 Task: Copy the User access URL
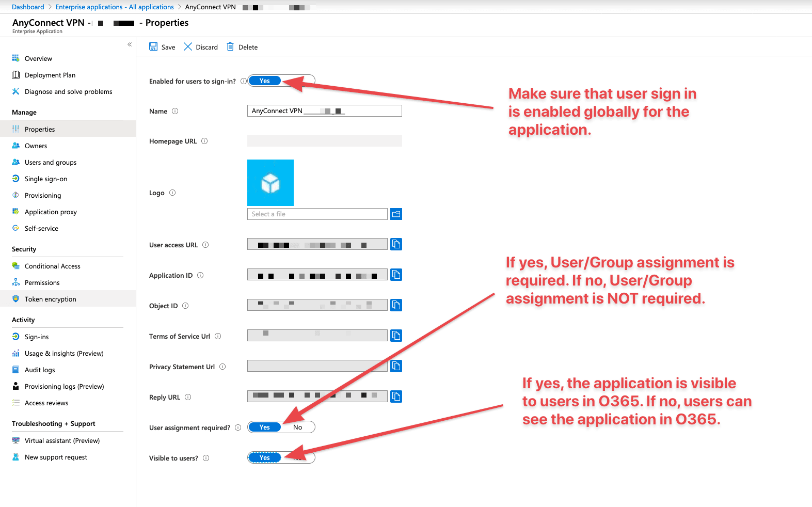396,244
